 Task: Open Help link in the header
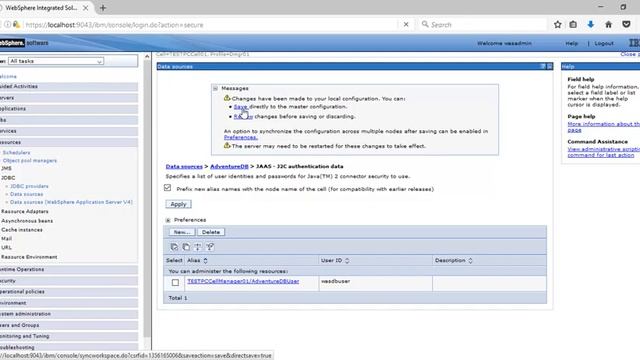coord(571,43)
